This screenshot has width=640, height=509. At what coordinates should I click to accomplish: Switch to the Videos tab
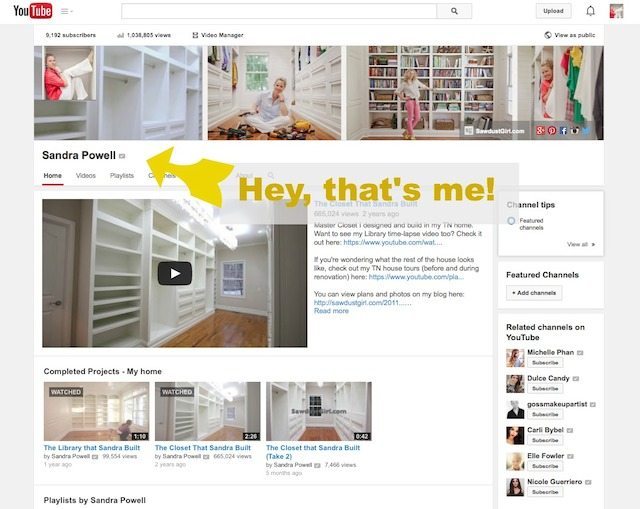coord(86,176)
